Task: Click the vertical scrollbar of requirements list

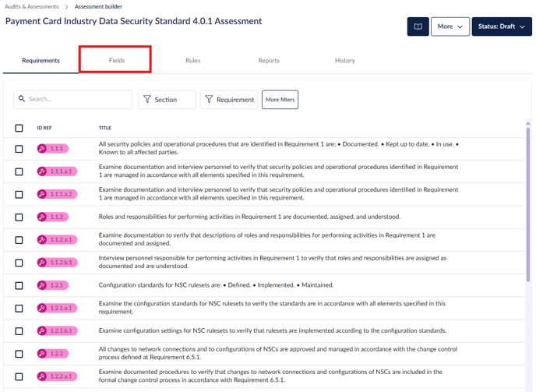Action: coord(528,203)
